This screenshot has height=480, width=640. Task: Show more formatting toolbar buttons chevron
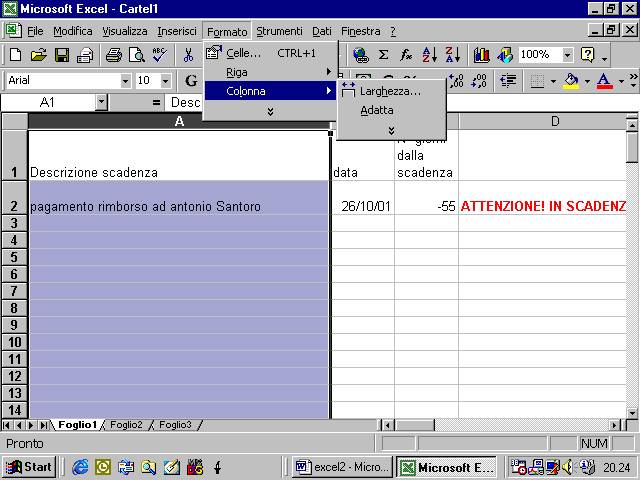tap(633, 80)
